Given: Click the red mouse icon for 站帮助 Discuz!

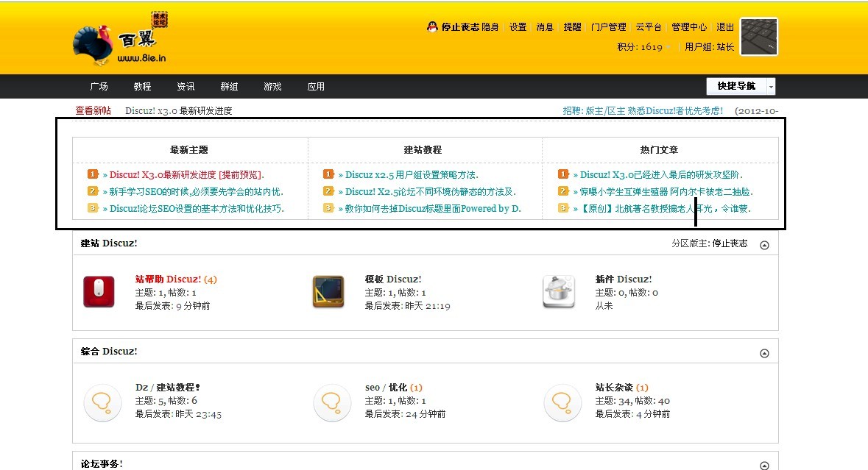Looking at the screenshot, I should [x=99, y=291].
